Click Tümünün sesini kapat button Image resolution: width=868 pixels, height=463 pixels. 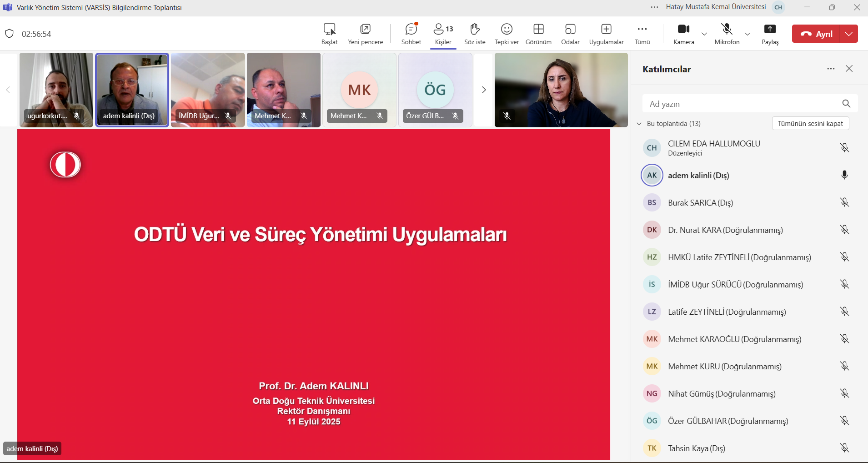coord(810,124)
